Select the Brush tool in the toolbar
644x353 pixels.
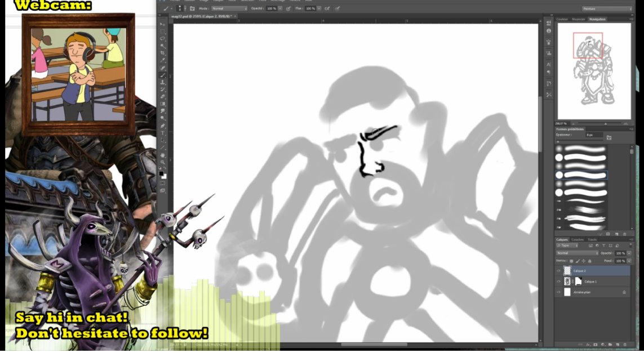point(162,75)
